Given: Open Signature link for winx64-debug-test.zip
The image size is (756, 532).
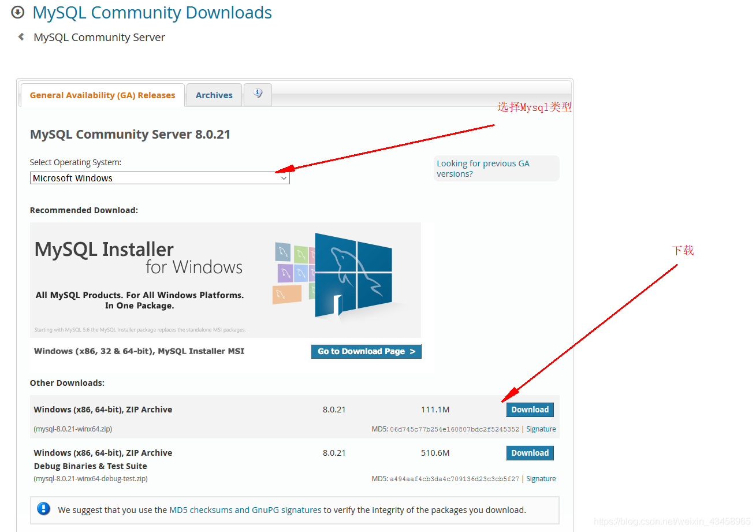Looking at the screenshot, I should [x=541, y=479].
